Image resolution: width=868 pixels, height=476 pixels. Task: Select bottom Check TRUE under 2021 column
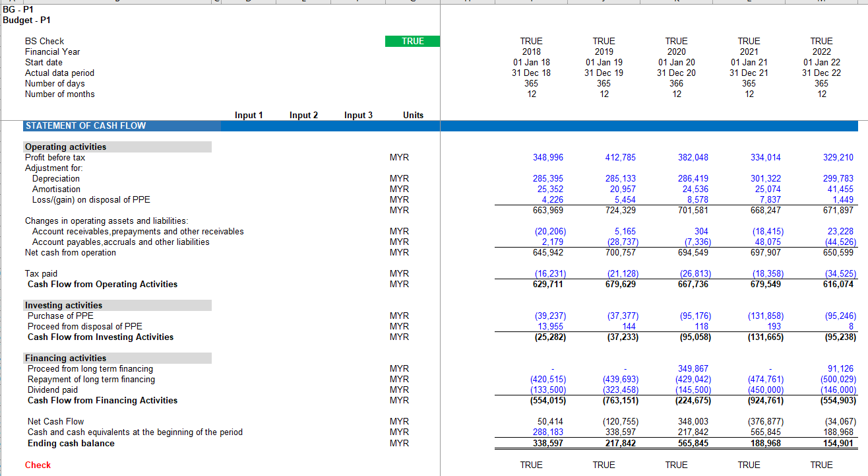(x=749, y=465)
